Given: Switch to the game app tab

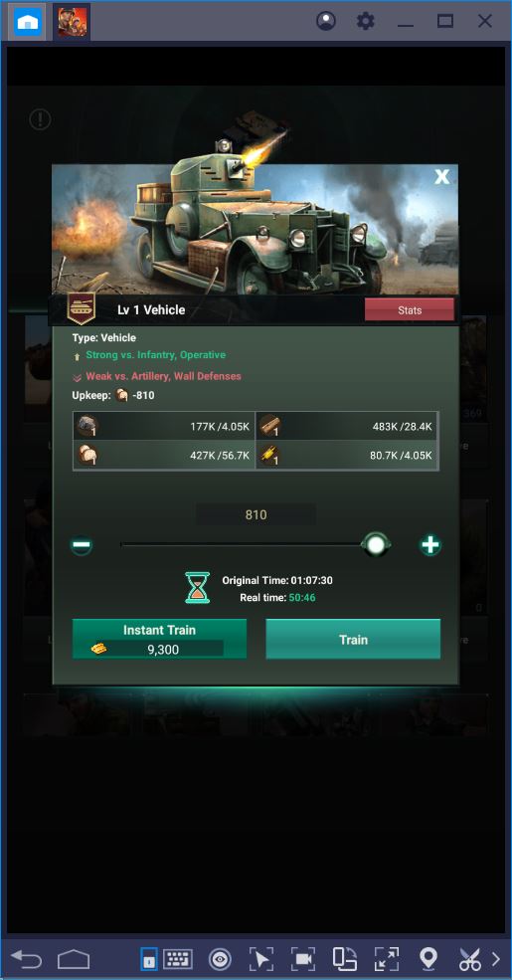Looking at the screenshot, I should 73,22.
